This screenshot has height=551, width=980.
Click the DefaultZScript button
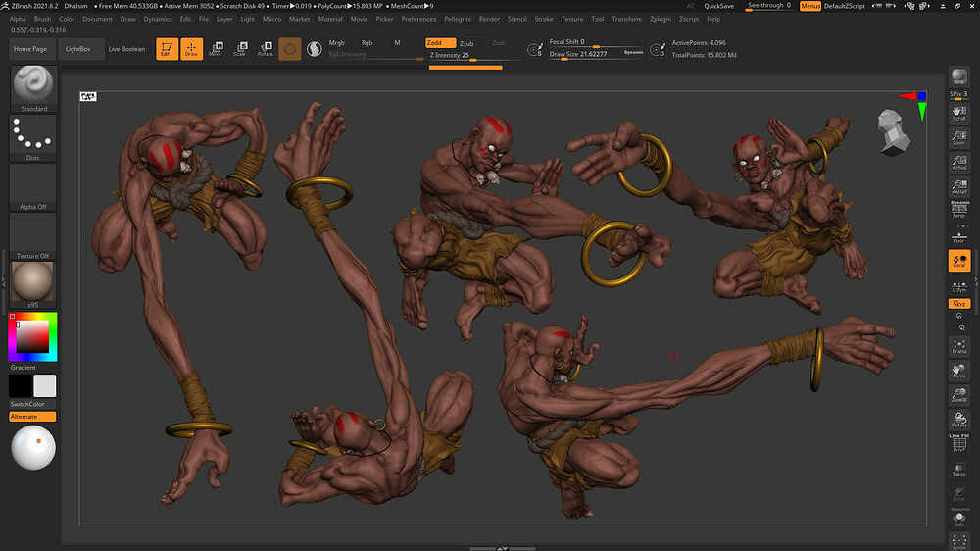pyautogui.click(x=845, y=6)
